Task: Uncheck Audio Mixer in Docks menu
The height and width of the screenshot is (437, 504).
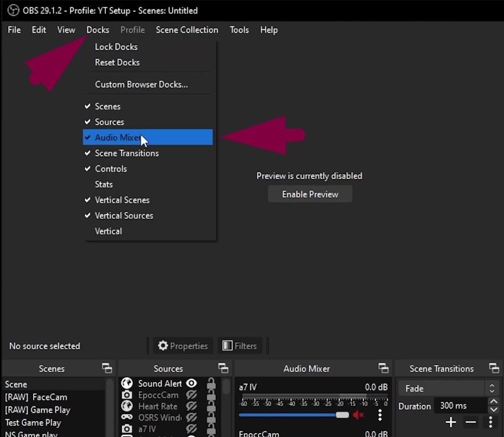Action: [x=148, y=137]
